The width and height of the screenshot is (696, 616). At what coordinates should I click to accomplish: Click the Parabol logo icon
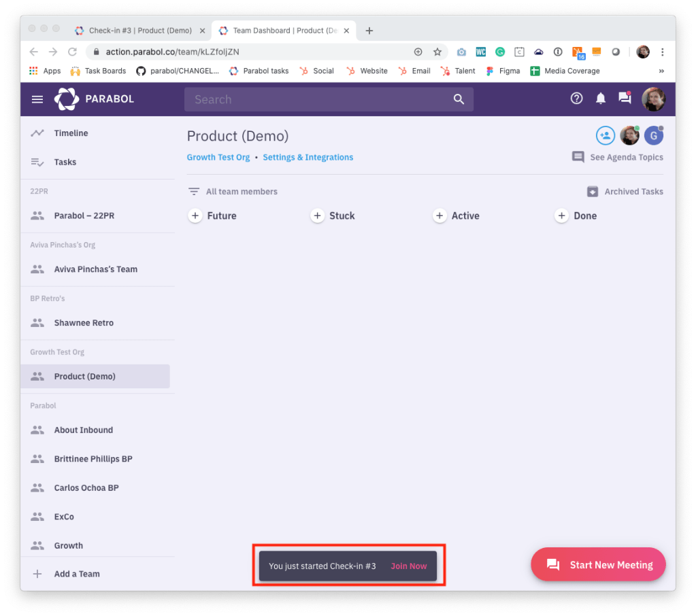[x=67, y=99]
